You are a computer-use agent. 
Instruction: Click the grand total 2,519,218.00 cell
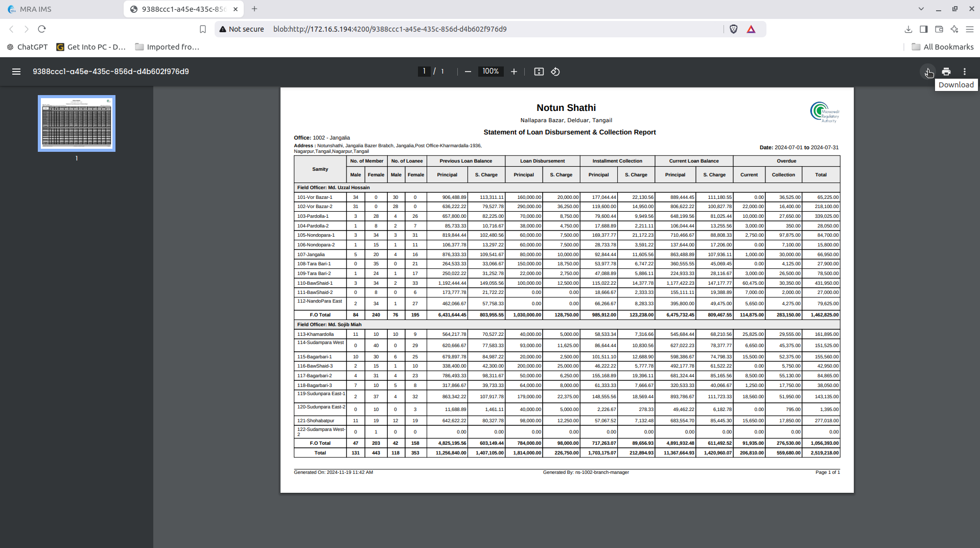pos(821,453)
